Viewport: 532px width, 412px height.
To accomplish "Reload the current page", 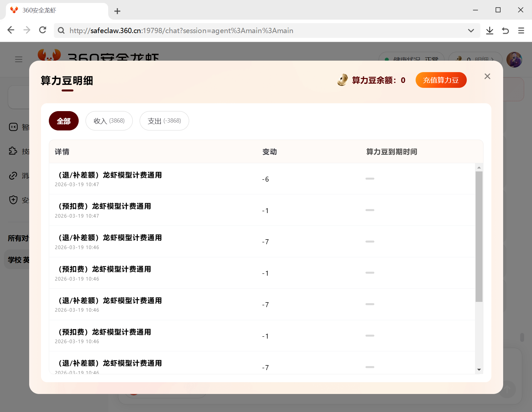I will 43,30.
